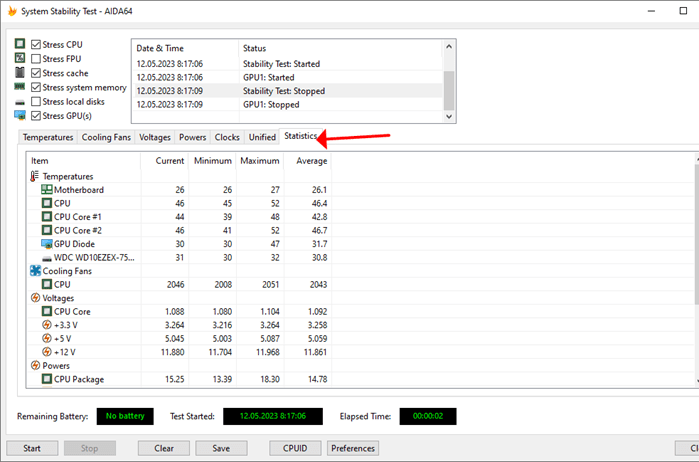This screenshot has height=462, width=699.
Task: Open the Preferences button
Action: pyautogui.click(x=353, y=448)
